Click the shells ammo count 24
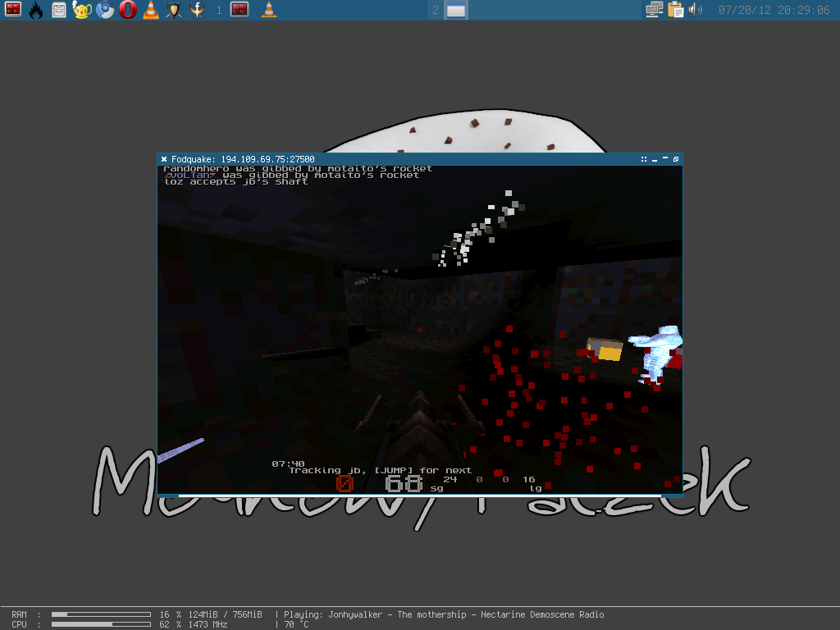The image size is (840, 630). coord(450,479)
